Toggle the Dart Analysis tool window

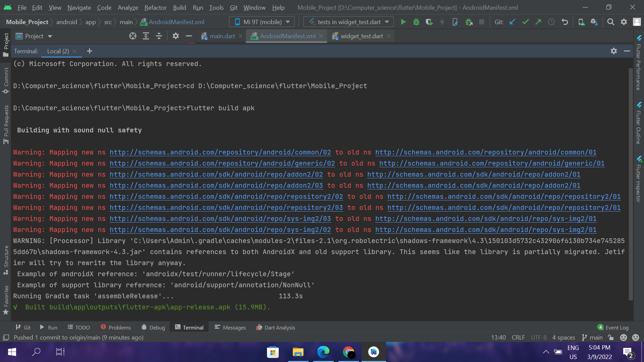click(275, 327)
